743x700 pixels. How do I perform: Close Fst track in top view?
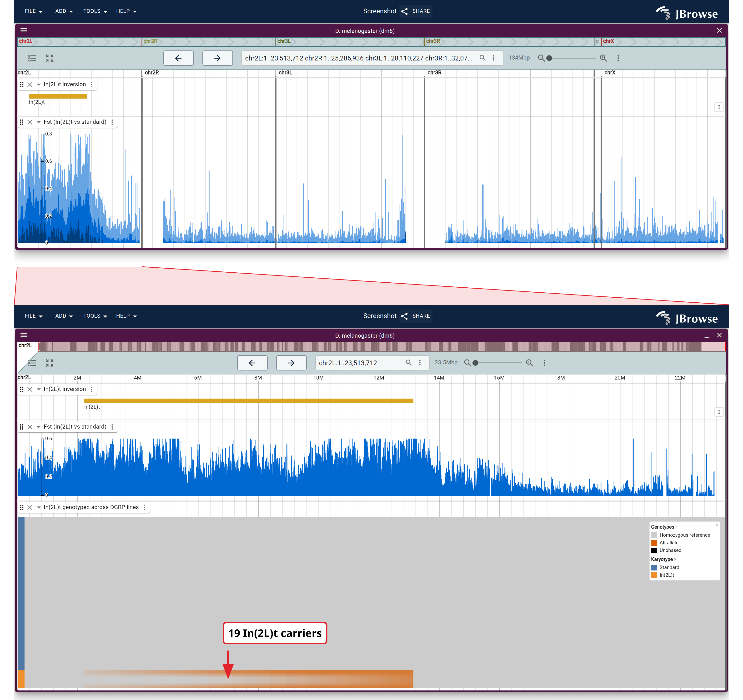[x=30, y=122]
